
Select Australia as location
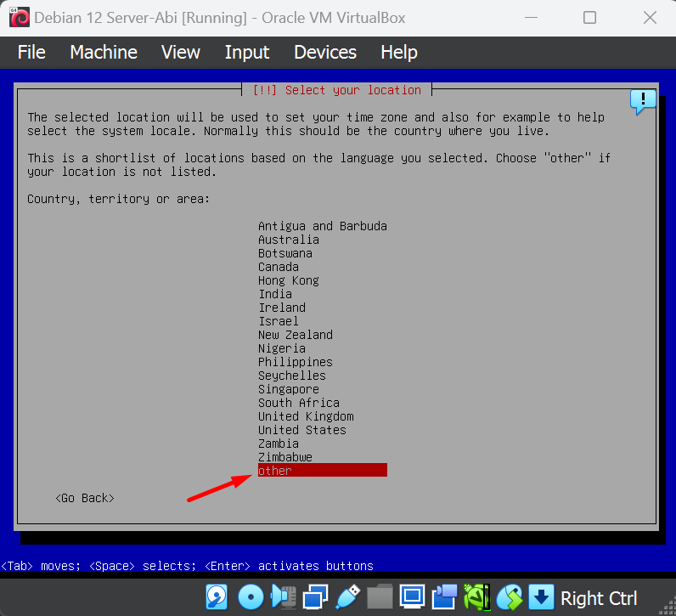click(x=323, y=240)
